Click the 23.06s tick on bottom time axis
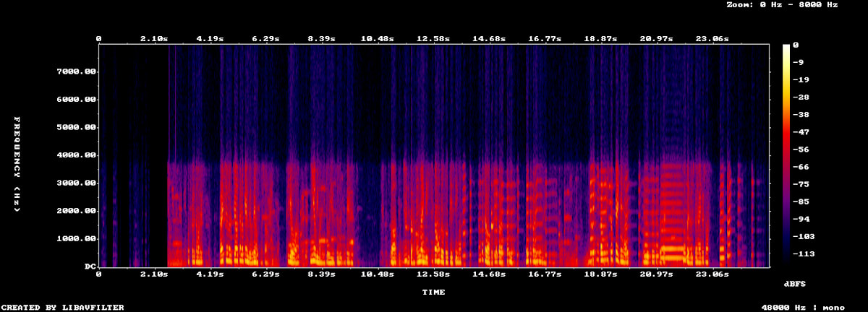 point(712,274)
